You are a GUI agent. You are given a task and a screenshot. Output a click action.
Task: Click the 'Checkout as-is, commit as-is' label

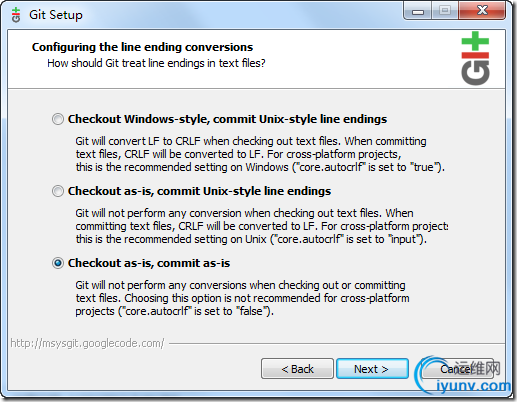[149, 263]
